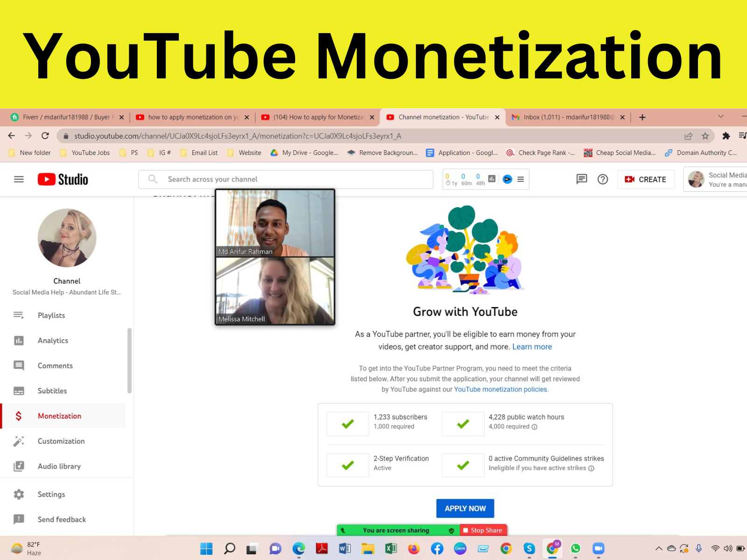Go back in the browser
747x560 pixels.
pos(12,136)
